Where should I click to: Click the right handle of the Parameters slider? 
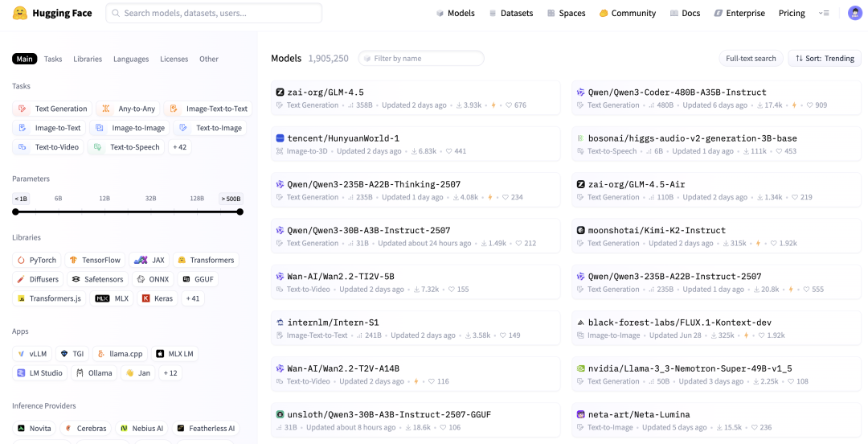[x=240, y=212]
